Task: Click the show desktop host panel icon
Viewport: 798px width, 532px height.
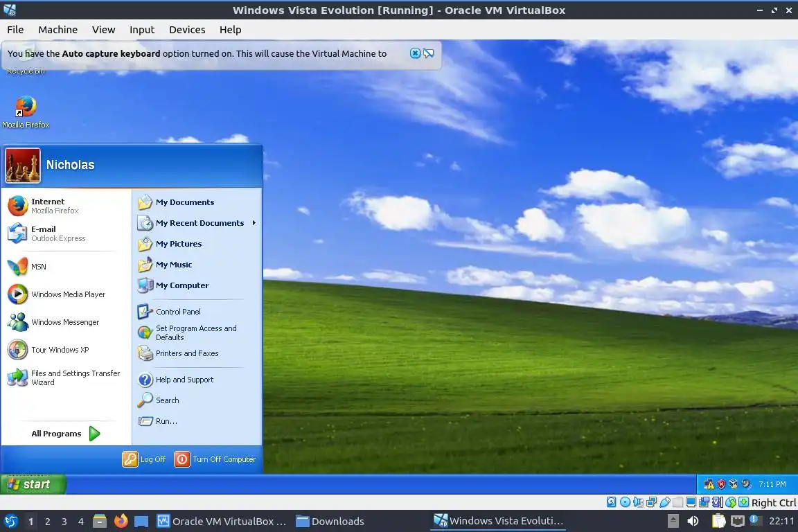Action: (x=141, y=522)
